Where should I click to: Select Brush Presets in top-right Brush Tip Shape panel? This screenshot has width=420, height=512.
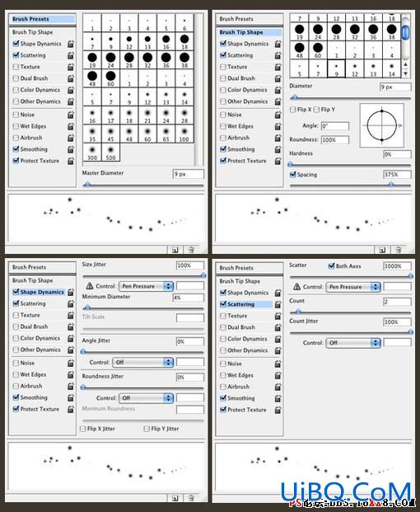click(x=236, y=19)
